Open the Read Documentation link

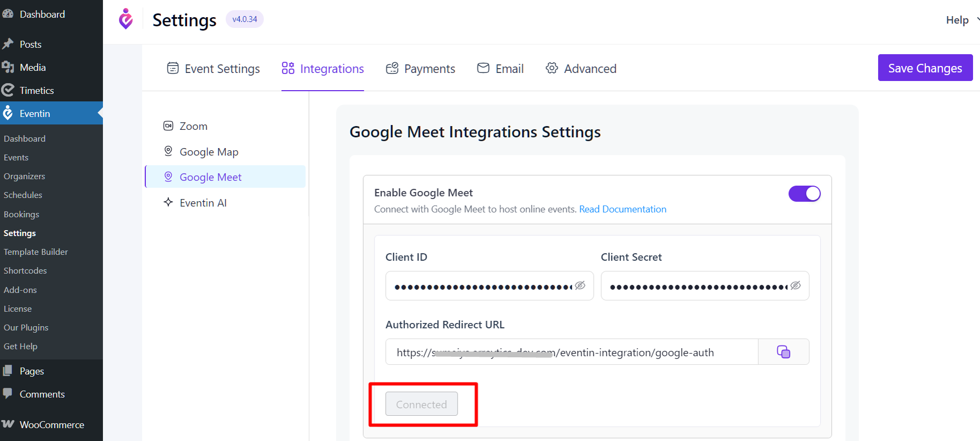click(x=623, y=209)
